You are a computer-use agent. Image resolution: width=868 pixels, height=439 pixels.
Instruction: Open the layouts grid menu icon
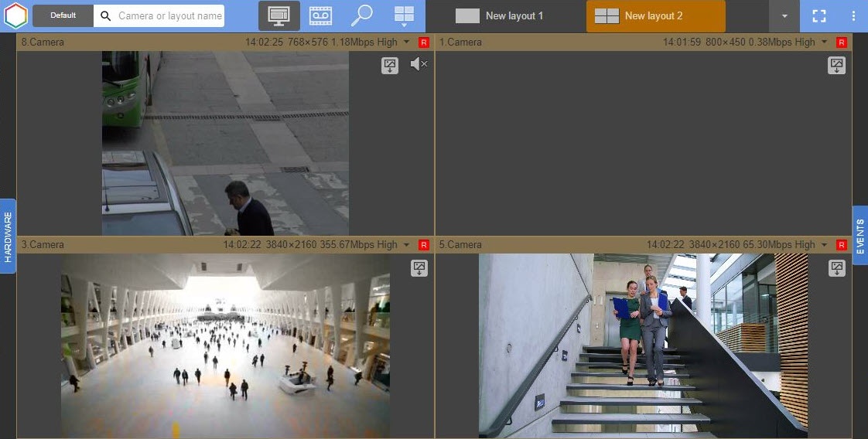(x=404, y=15)
